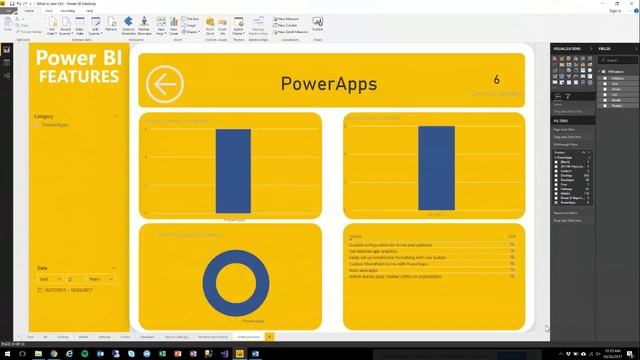
Task: Click the Paste button in the ribbon
Action: click(8, 24)
